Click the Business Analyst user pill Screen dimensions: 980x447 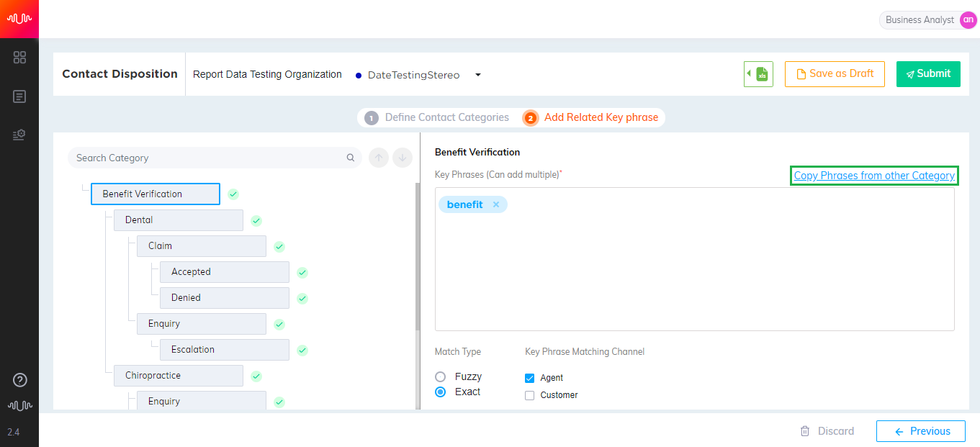pyautogui.click(x=928, y=20)
